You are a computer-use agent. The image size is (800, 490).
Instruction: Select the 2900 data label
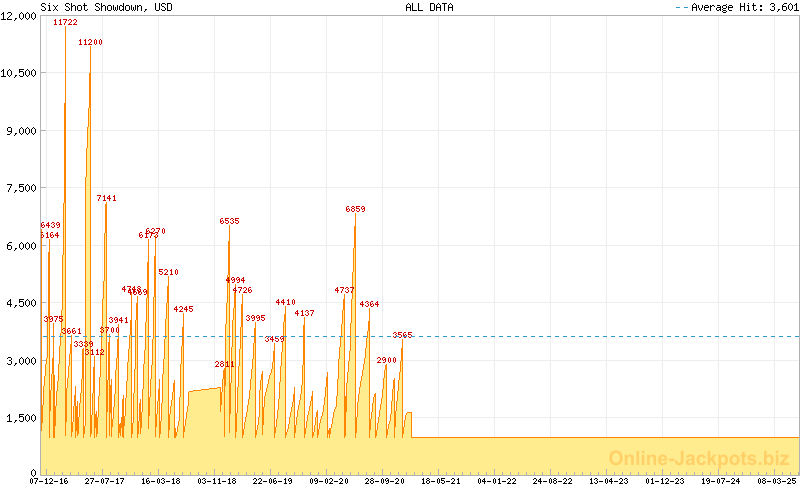(x=387, y=360)
